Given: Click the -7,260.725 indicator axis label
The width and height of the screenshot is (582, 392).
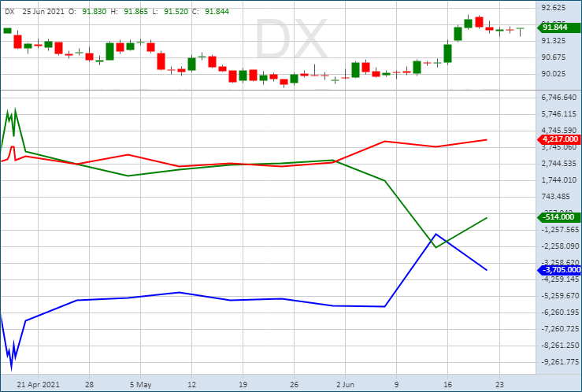Looking at the screenshot, I should tap(559, 329).
